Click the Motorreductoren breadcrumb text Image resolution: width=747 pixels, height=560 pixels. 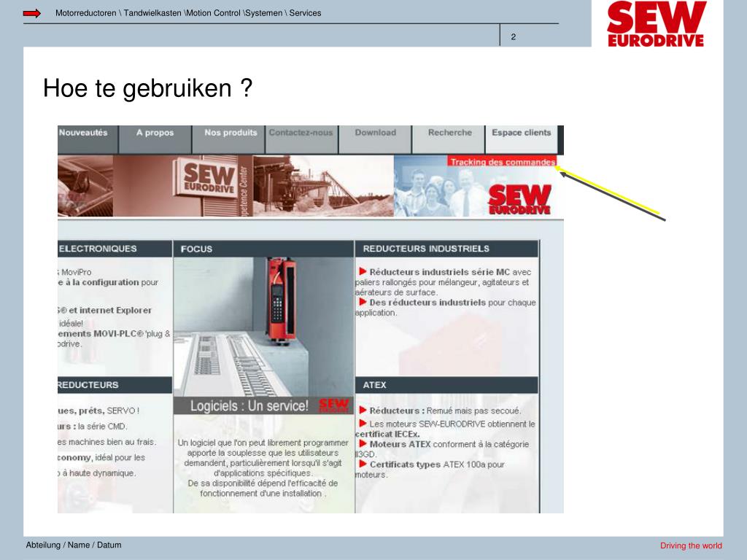pyautogui.click(x=86, y=13)
